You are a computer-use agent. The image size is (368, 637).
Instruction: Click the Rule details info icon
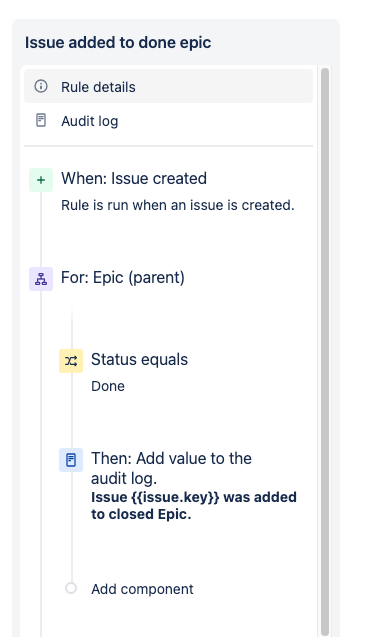[41, 86]
